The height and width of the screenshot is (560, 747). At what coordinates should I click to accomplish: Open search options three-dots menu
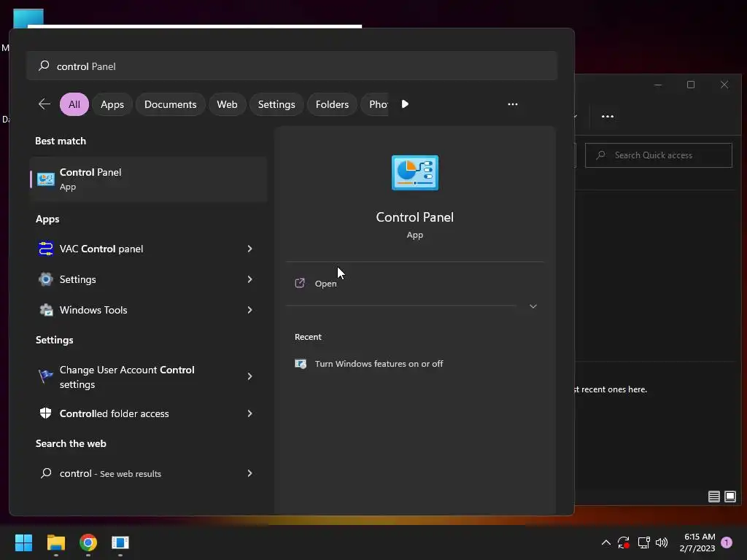pos(513,104)
